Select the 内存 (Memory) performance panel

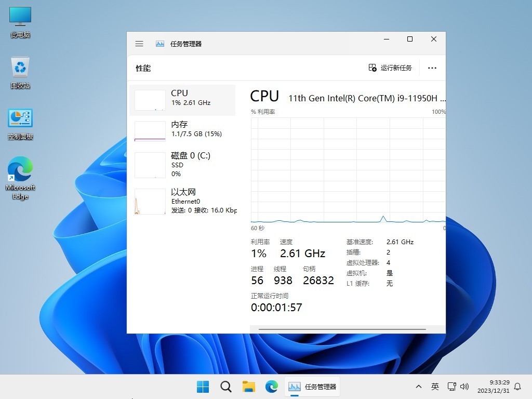[182, 129]
